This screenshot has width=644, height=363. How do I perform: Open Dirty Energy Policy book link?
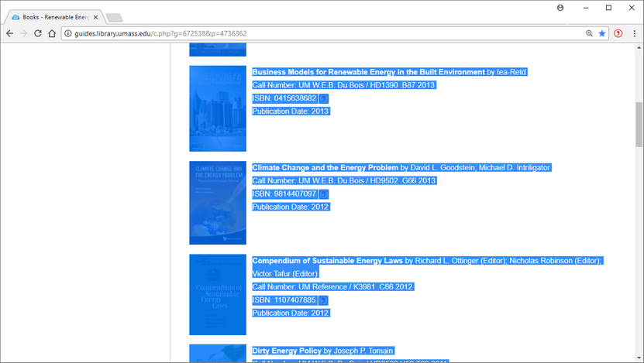(287, 351)
